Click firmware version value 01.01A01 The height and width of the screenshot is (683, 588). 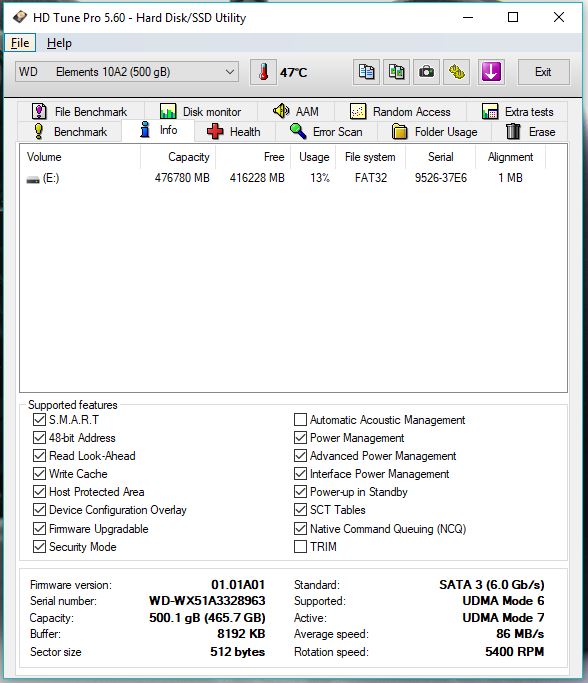(238, 585)
